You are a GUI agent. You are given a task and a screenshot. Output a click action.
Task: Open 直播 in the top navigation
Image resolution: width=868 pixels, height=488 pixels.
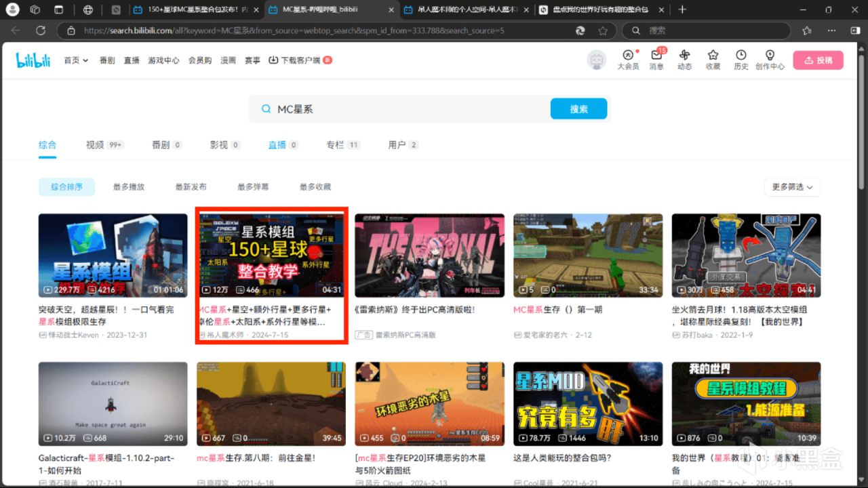[132, 60]
